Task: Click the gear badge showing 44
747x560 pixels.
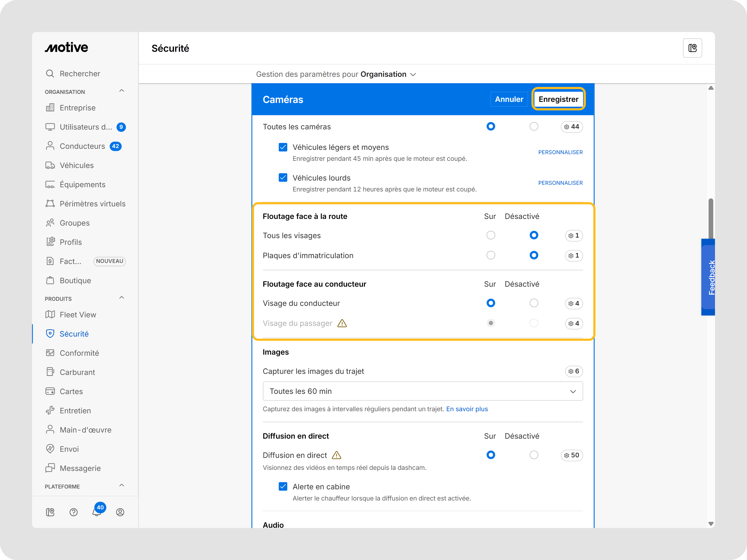Action: point(572,127)
